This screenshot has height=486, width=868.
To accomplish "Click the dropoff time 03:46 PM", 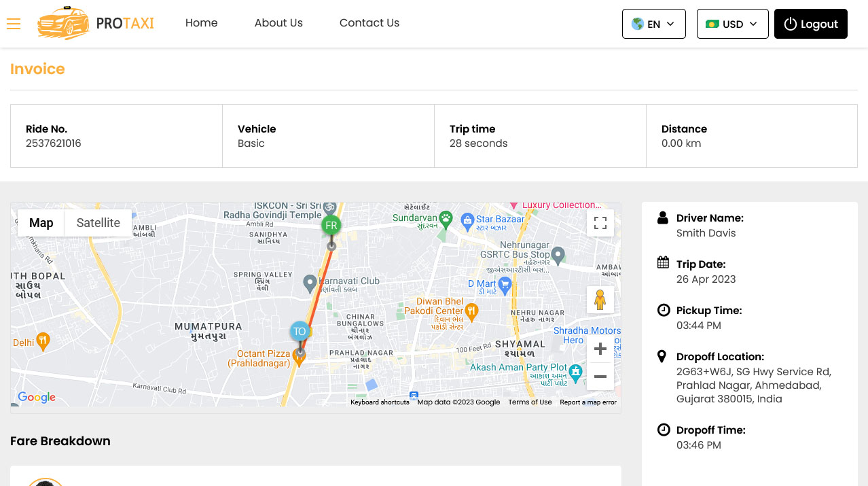I will (x=699, y=445).
